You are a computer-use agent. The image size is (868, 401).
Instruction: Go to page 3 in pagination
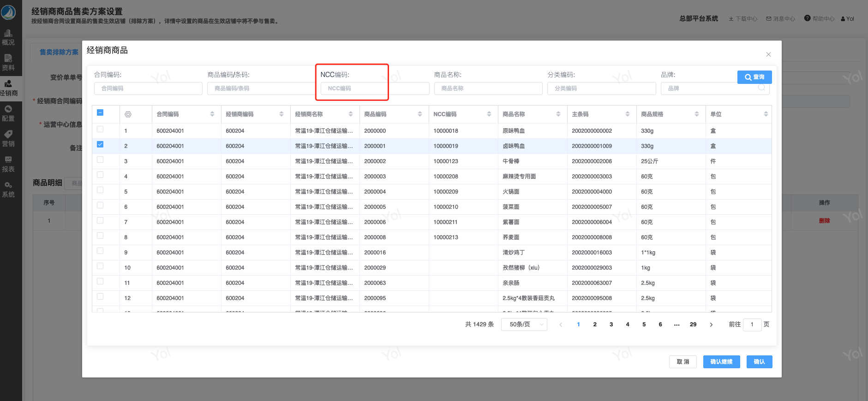coord(611,324)
